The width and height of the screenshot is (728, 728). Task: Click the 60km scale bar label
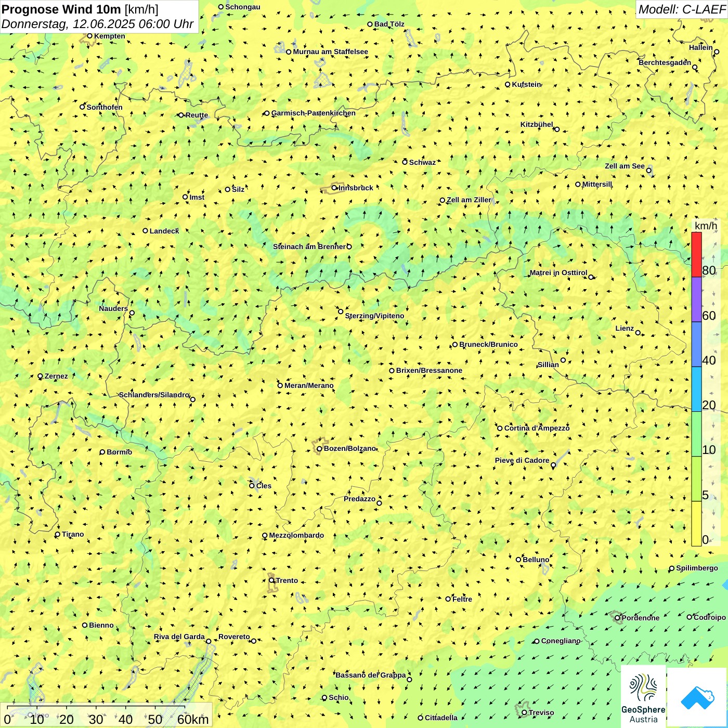pos(193,719)
